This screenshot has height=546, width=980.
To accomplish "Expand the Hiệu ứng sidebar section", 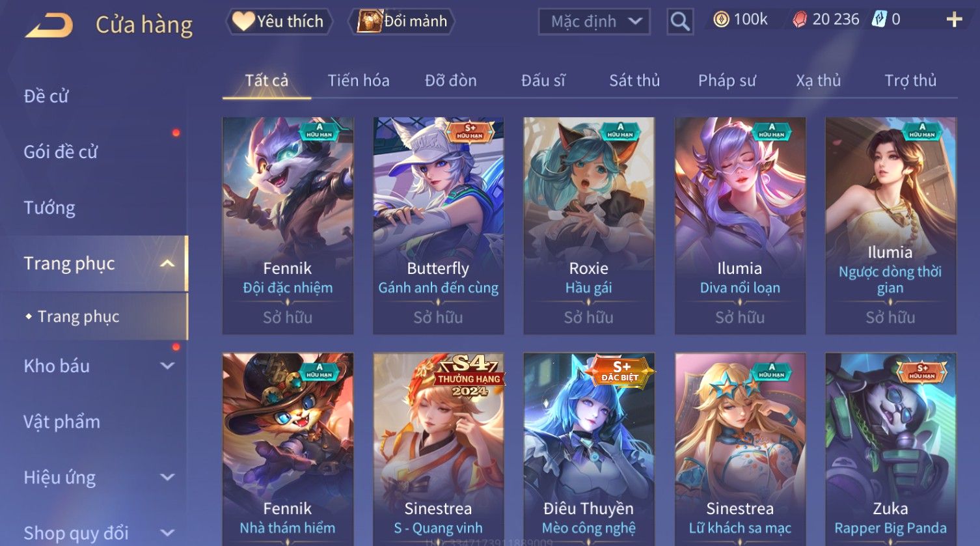I will tap(167, 477).
